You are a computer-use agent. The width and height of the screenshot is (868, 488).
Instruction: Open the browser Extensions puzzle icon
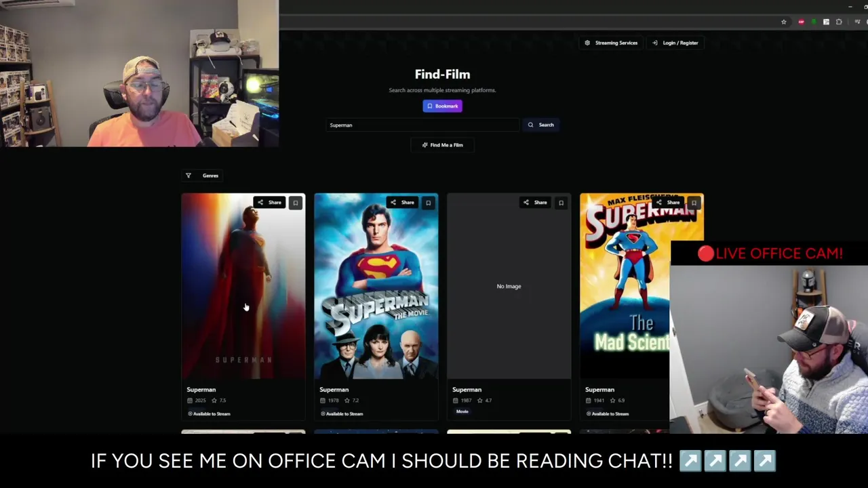tap(839, 22)
